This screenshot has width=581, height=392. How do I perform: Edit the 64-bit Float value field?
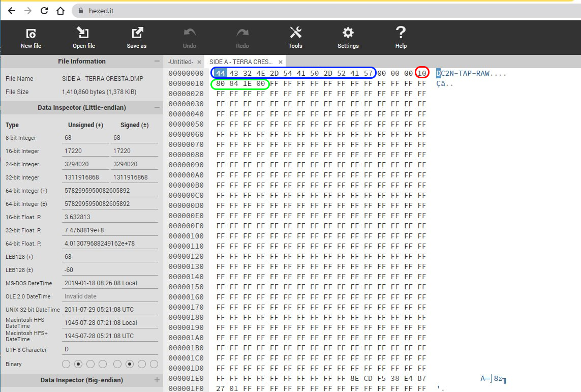tap(110, 244)
